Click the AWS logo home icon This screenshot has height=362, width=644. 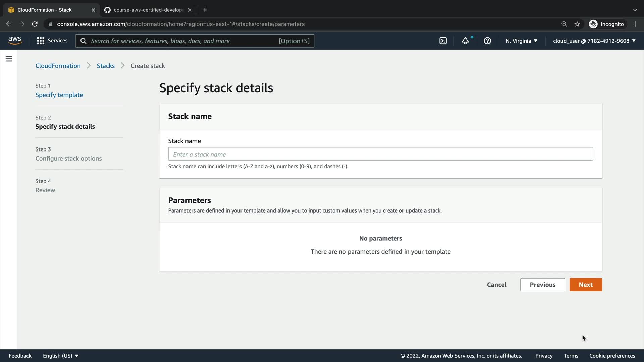point(15,40)
